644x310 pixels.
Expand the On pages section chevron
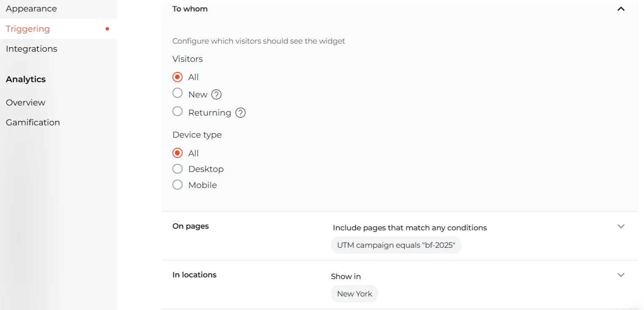coord(621,226)
